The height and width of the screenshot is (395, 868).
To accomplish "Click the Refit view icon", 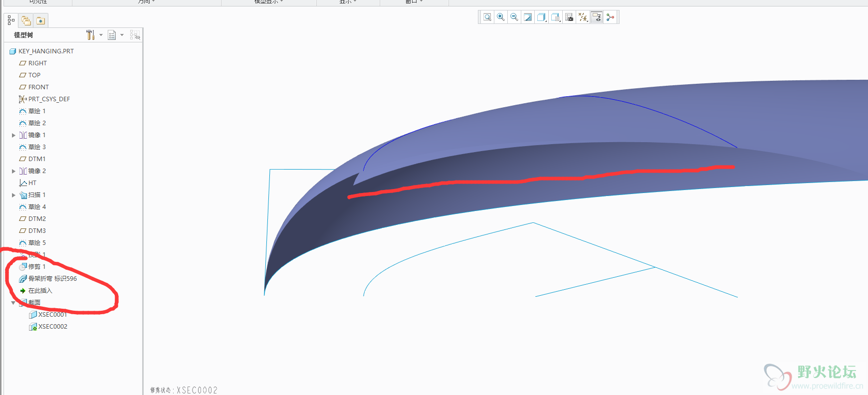I will 487,17.
